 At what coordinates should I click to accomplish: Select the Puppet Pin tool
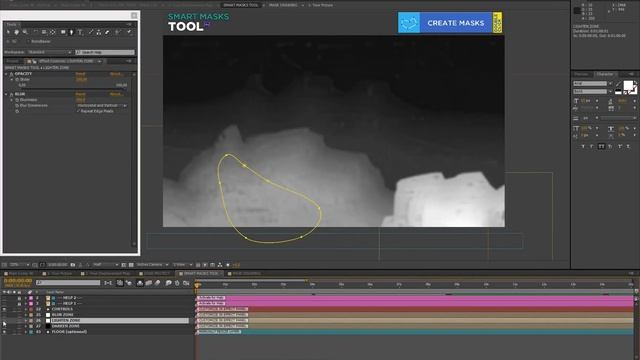(129, 32)
